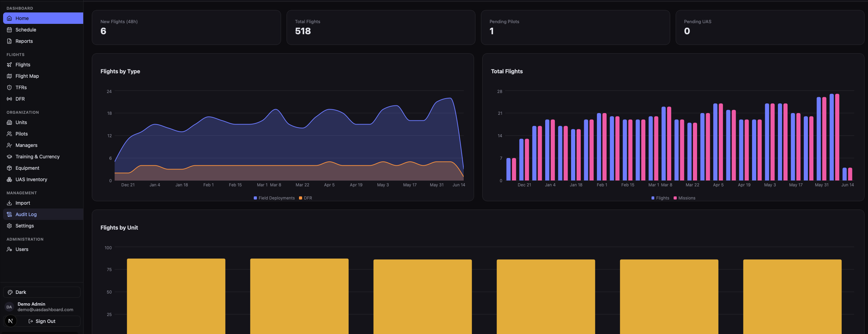Click the Audit Log scroll icon
This screenshot has height=334, width=868.
point(9,214)
